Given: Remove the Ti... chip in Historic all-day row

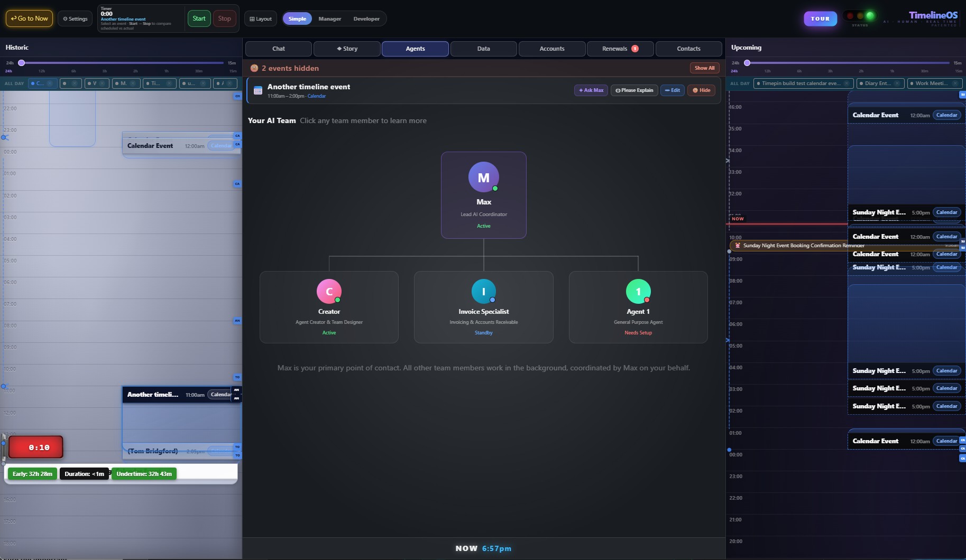Looking at the screenshot, I should pyautogui.click(x=169, y=83).
